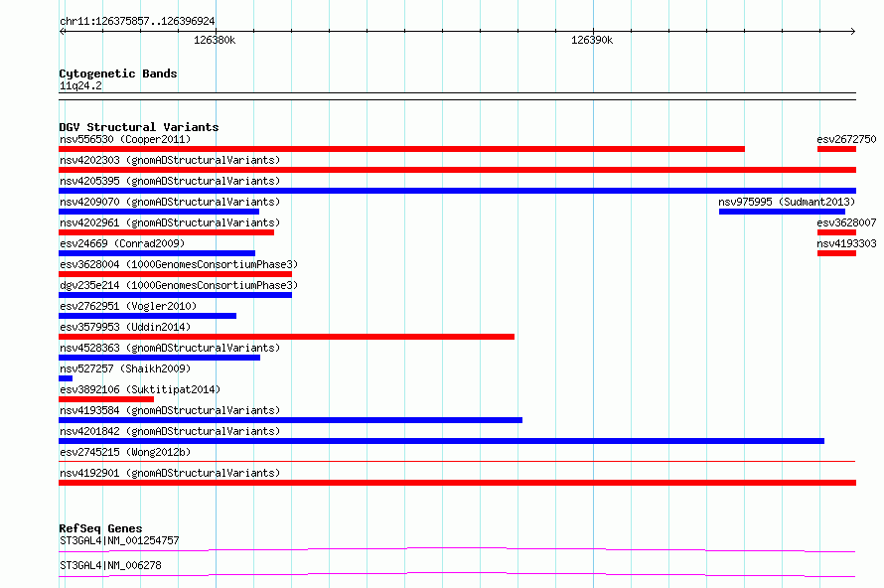
Task: Select the nsv4193584 blue variant bar
Action: point(290,420)
